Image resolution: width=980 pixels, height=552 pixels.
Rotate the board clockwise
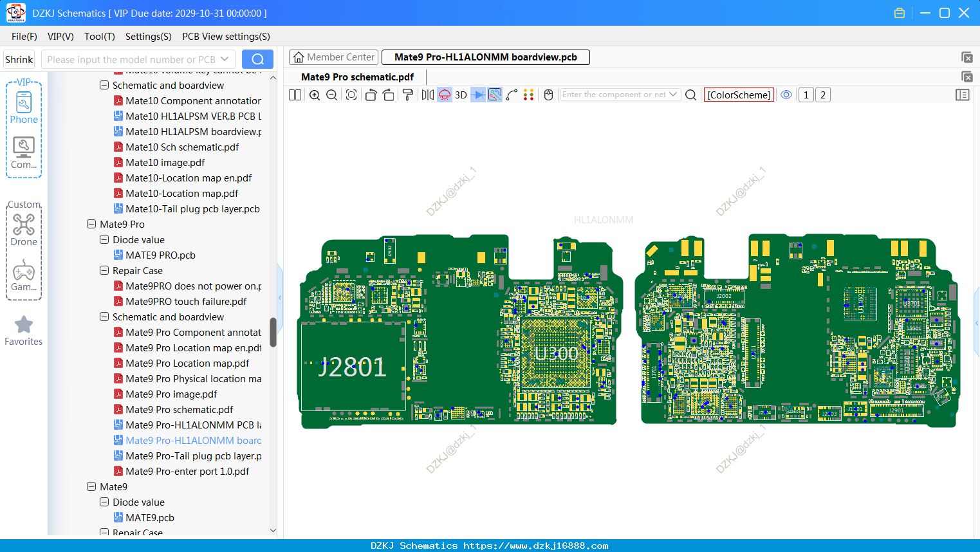tap(389, 95)
